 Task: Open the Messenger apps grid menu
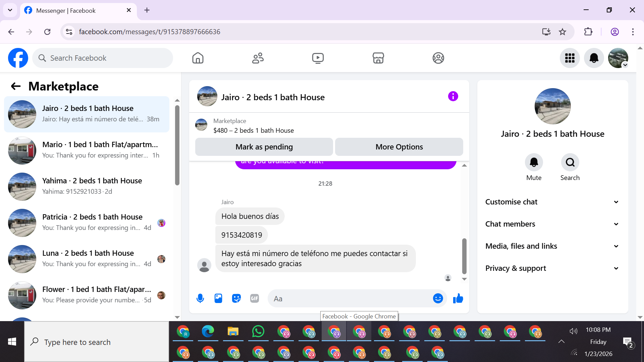pyautogui.click(x=570, y=58)
